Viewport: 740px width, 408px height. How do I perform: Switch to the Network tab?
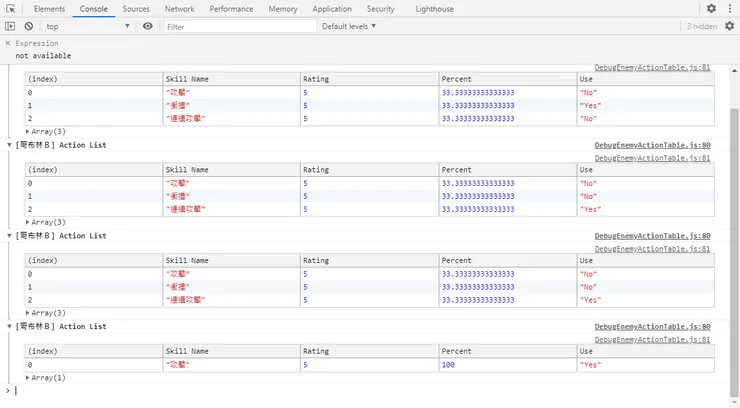pyautogui.click(x=180, y=9)
